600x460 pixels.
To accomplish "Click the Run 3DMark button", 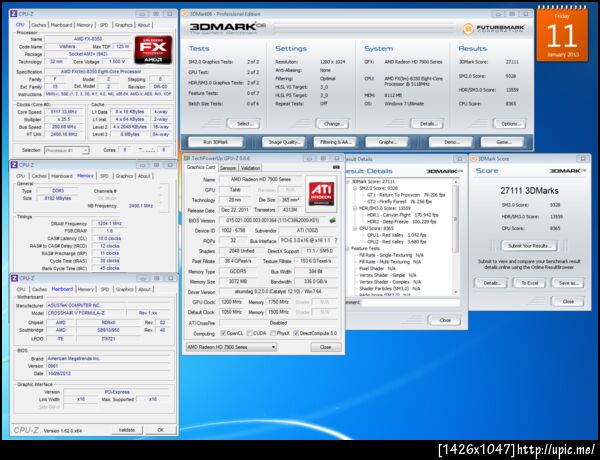I will [215, 142].
